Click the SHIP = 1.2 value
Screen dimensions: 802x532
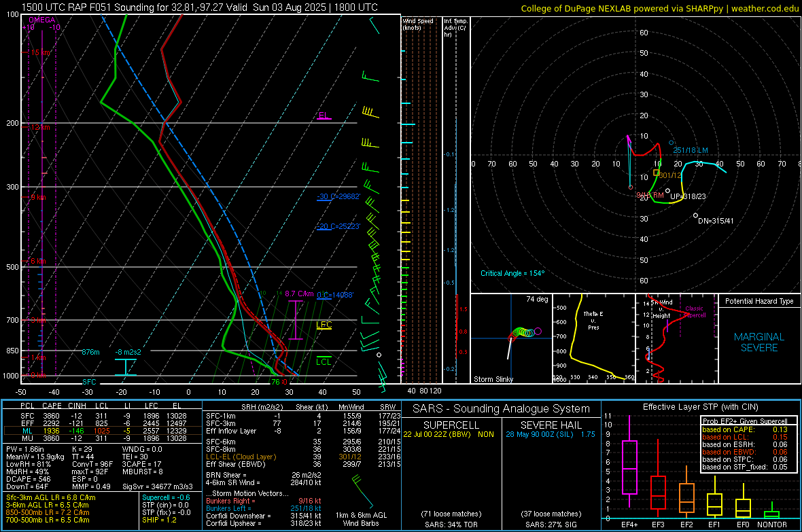tap(159, 520)
